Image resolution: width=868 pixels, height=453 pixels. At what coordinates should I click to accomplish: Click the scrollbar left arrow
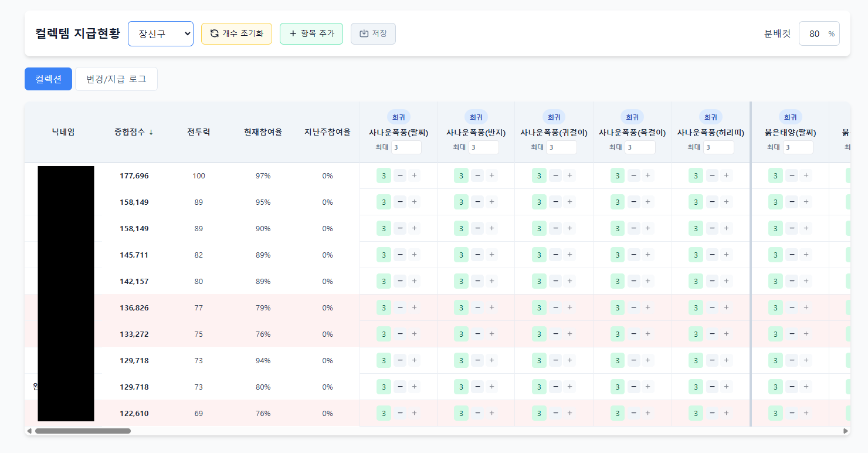tap(29, 431)
